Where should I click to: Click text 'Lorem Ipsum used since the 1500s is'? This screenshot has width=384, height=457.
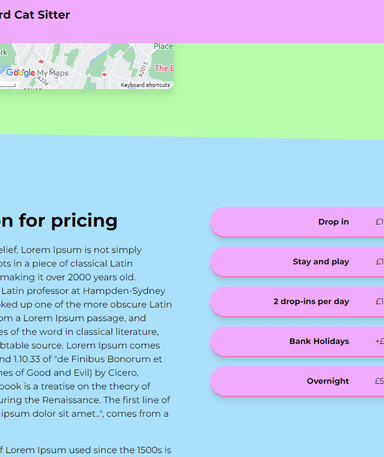pos(88,450)
